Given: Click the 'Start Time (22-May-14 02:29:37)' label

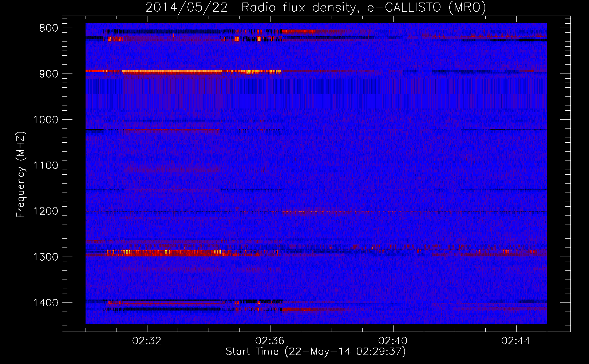Looking at the screenshot, I should 315,352.
